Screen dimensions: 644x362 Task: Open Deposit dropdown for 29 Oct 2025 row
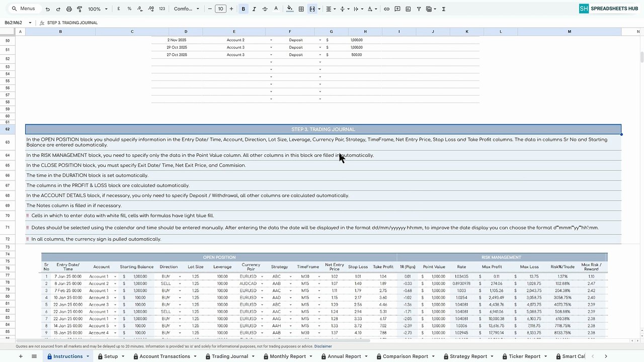coord(320,47)
